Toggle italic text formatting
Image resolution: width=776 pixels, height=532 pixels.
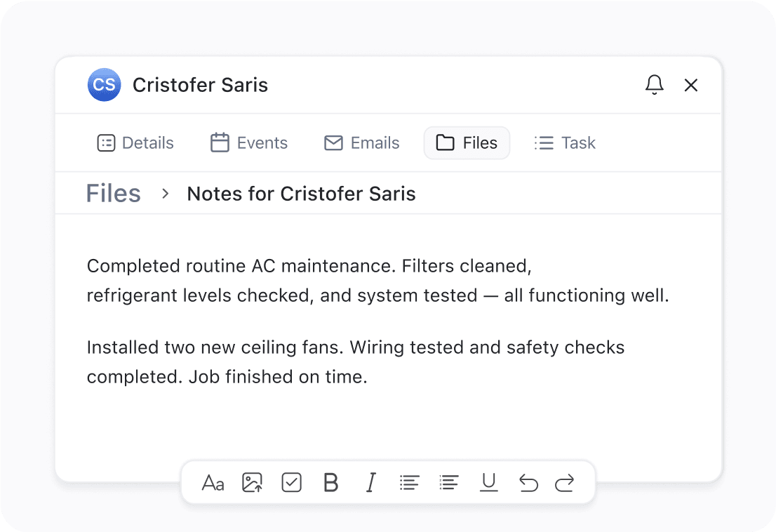pyautogui.click(x=370, y=483)
